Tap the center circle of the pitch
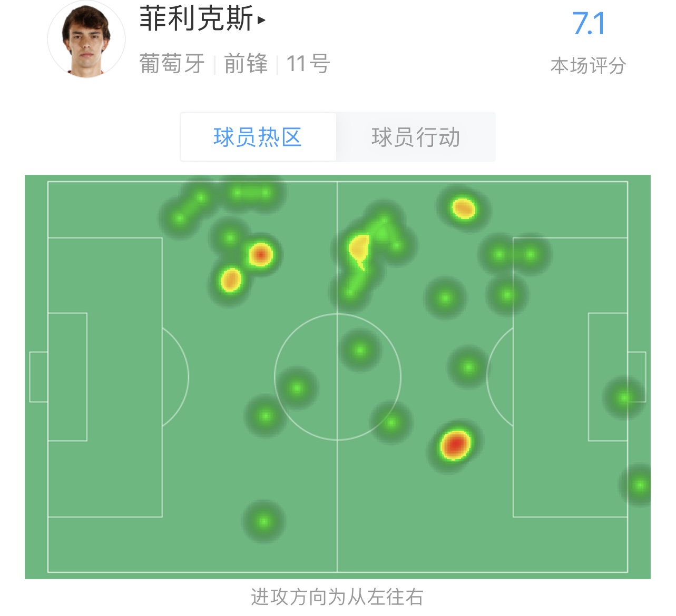676x616 pixels. pos(338,377)
